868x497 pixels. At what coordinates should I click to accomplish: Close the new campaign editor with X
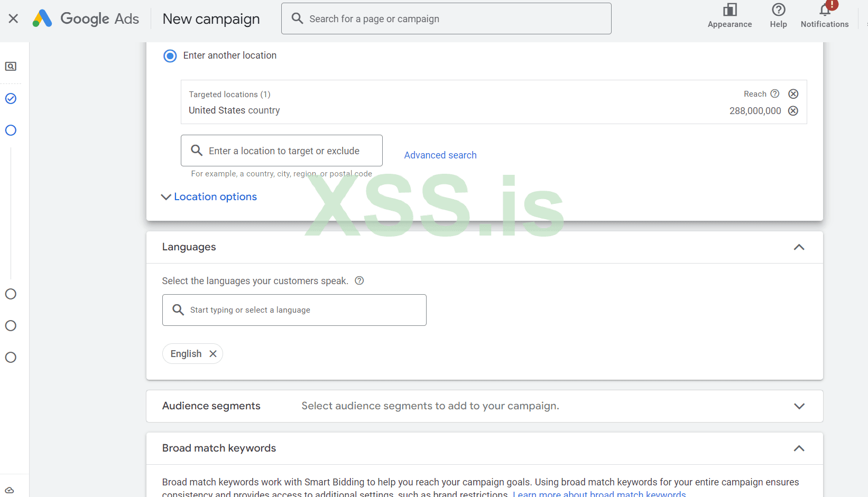point(13,18)
